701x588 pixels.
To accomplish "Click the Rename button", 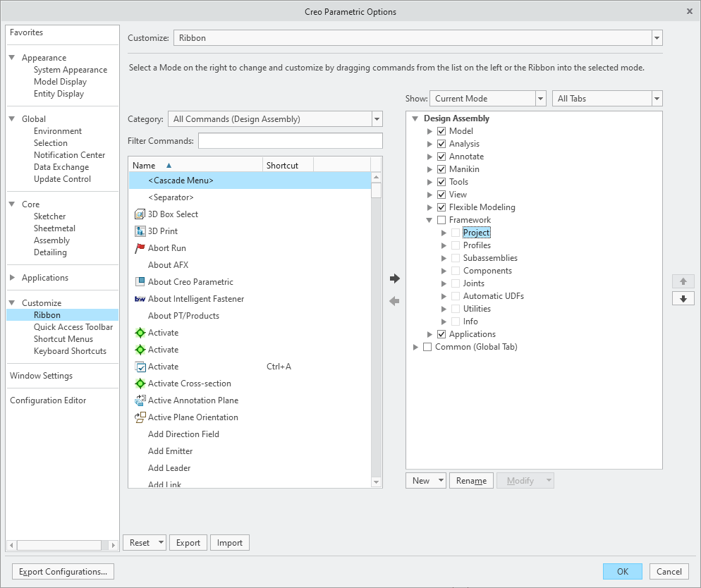I will [470, 480].
